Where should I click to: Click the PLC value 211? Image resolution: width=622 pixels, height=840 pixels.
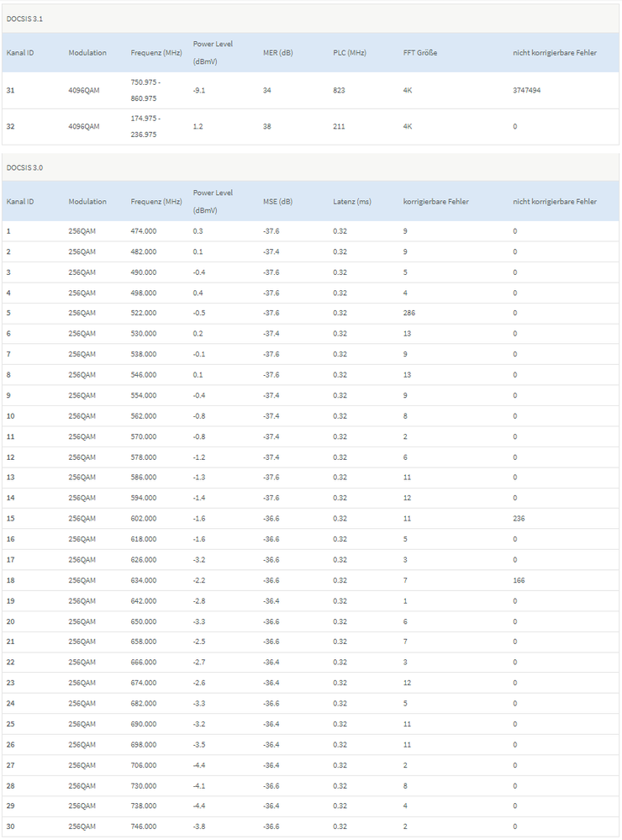click(x=339, y=126)
